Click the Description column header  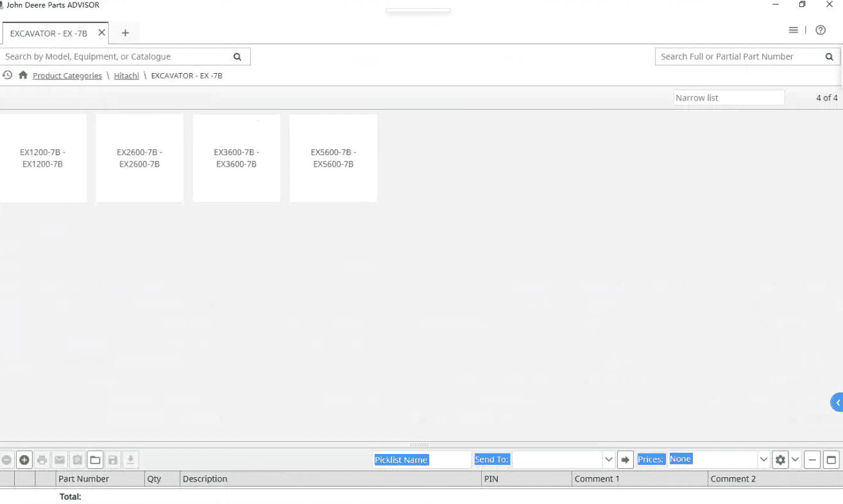(x=331, y=479)
